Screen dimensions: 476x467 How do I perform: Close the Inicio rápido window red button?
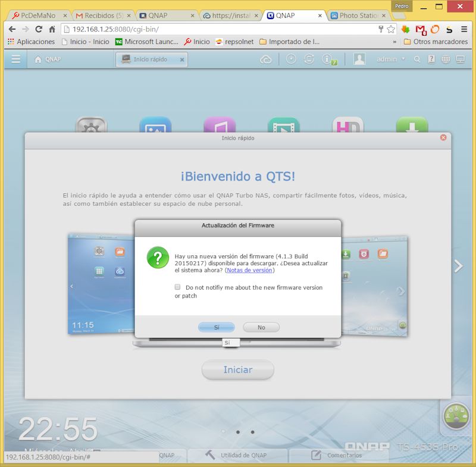pos(443,137)
